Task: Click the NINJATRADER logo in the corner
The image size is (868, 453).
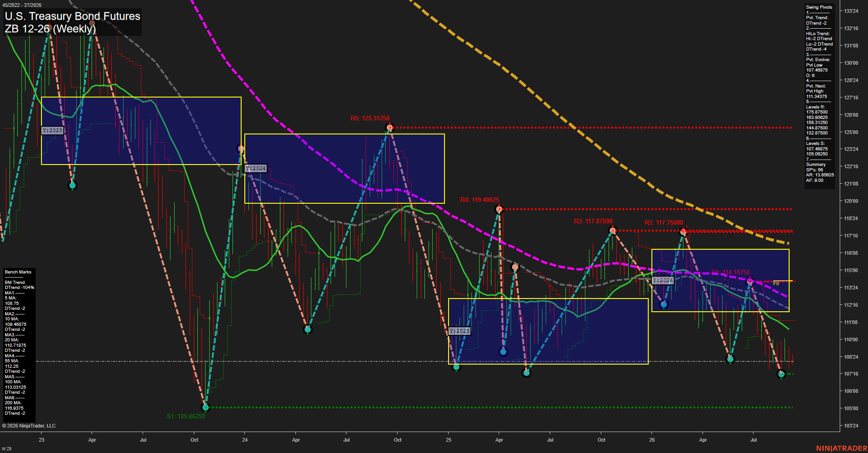Action: 842,448
